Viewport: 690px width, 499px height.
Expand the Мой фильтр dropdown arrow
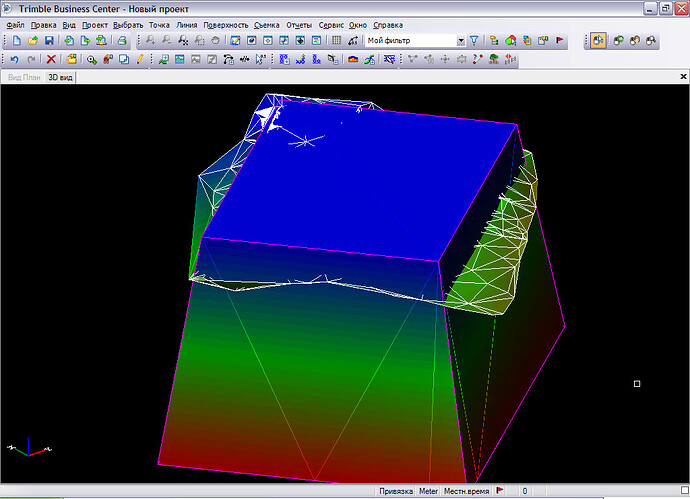point(461,40)
